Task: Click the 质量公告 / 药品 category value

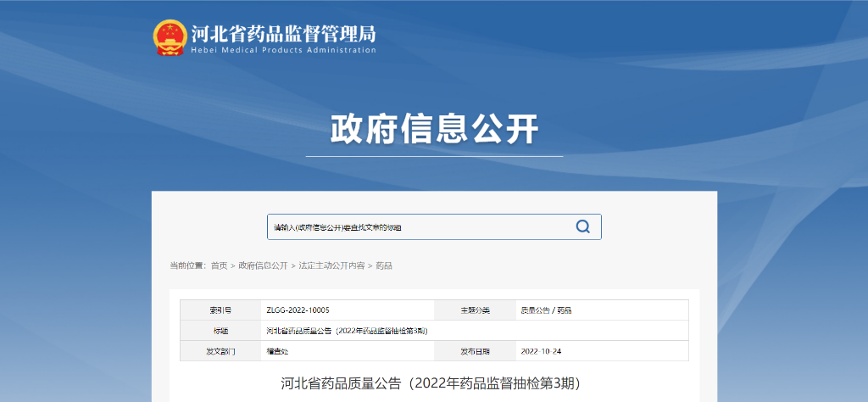Action: [x=546, y=310]
